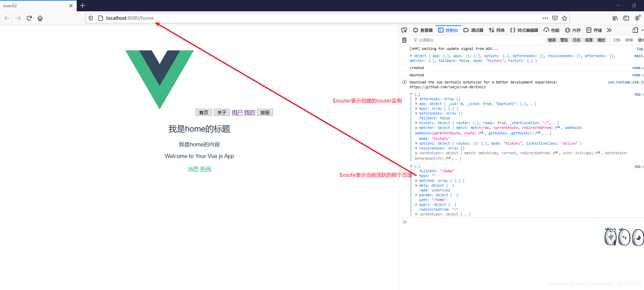Viewport: 644px width, 290px height.
Task: Toggle the sidebar view icon
Action: tap(626, 18)
